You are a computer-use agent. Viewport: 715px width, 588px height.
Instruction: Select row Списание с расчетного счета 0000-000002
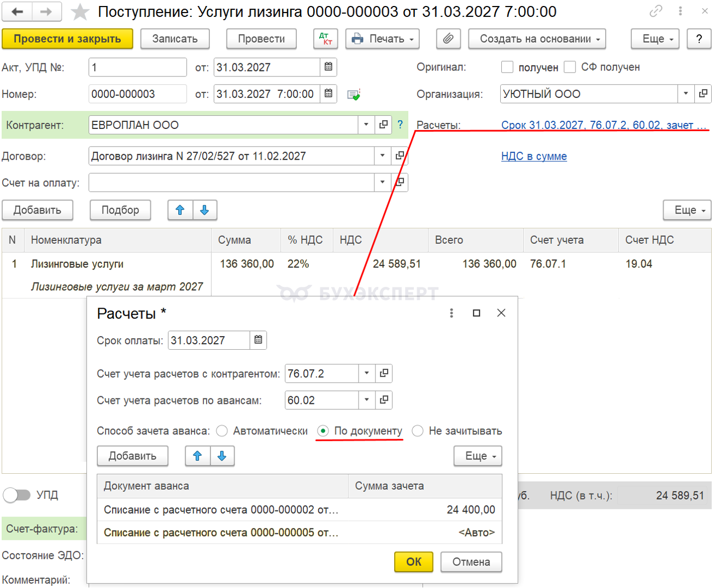point(300,509)
